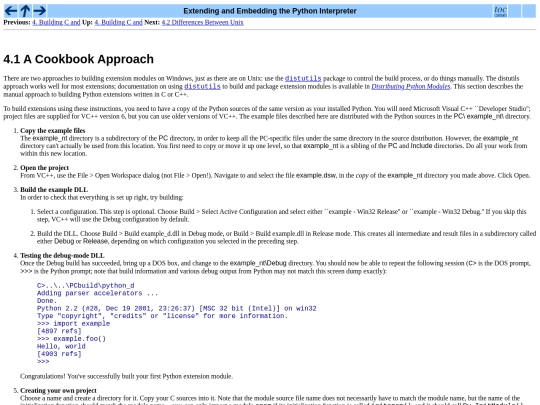Click the '[4903 refs]' output line

[59, 354]
